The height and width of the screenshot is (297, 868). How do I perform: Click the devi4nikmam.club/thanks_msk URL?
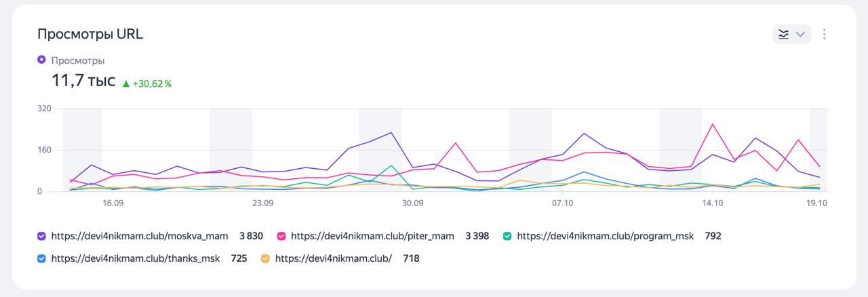[135, 258]
